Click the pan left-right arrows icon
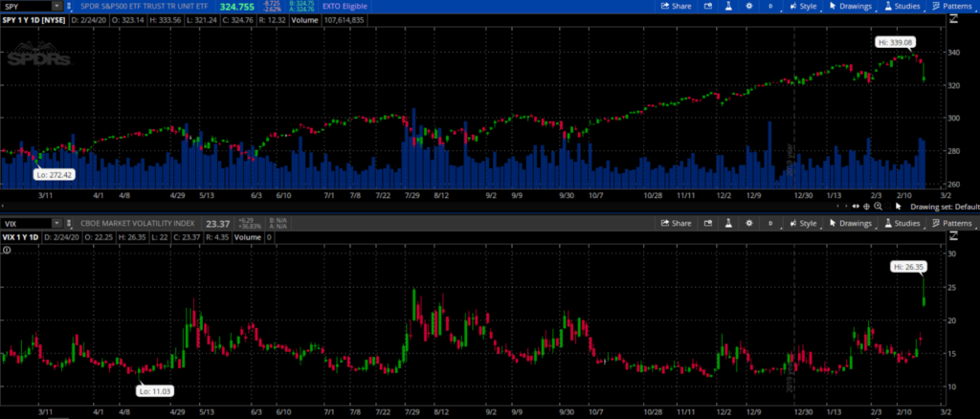This screenshot has width=980, height=419. (855, 207)
